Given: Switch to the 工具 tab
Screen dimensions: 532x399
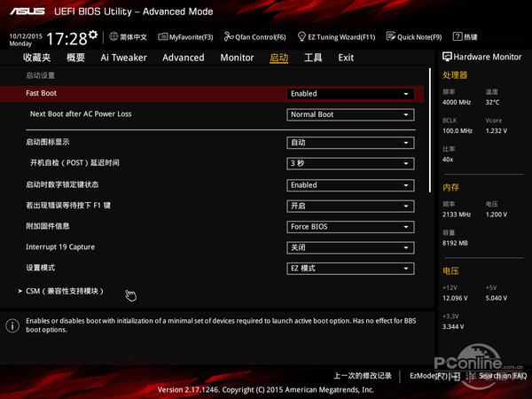Looking at the screenshot, I should point(313,58).
